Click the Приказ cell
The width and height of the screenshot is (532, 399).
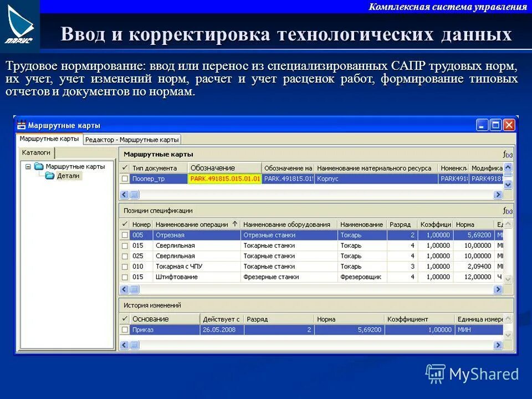[x=165, y=329]
